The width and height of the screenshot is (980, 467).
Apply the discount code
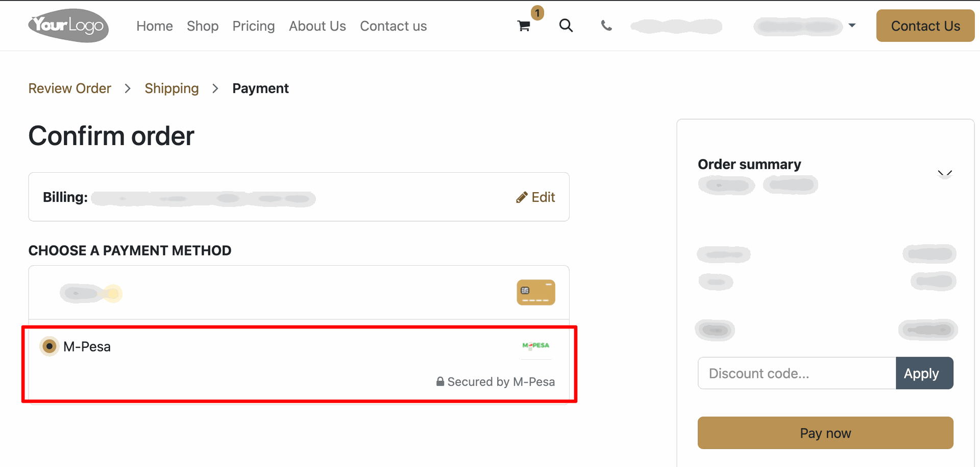pyautogui.click(x=924, y=373)
